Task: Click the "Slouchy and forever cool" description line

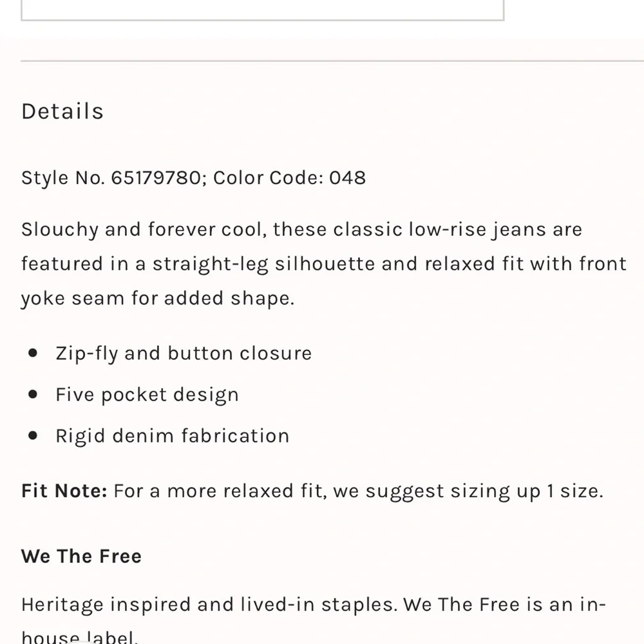Action: [143, 230]
